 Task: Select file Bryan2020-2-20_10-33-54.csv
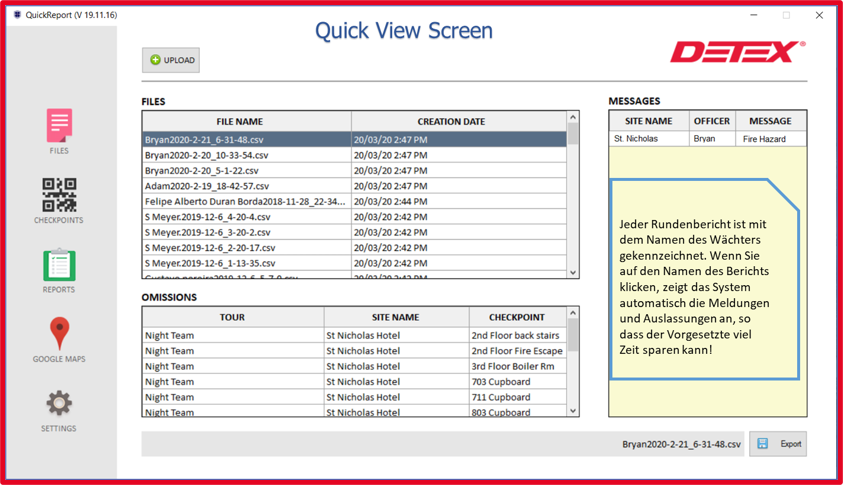[x=207, y=155]
